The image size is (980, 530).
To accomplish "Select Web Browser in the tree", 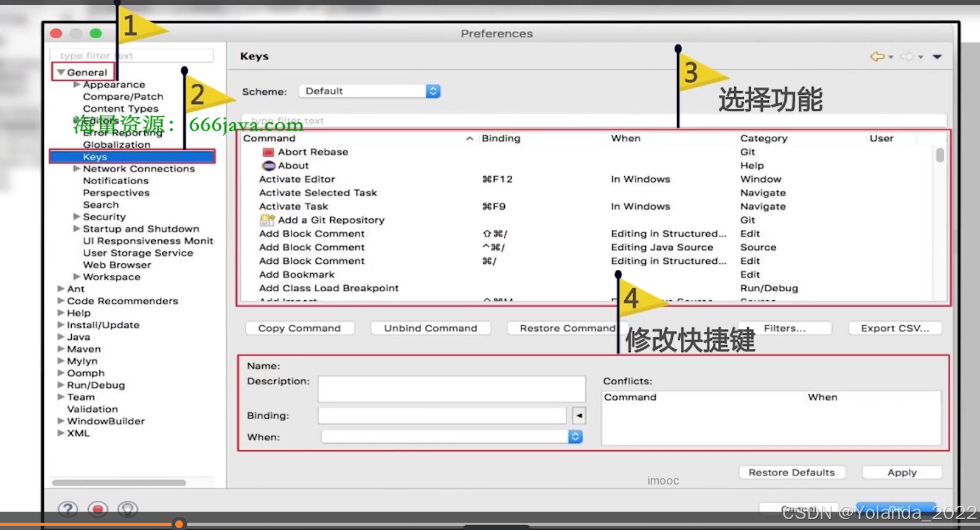I will [117, 265].
